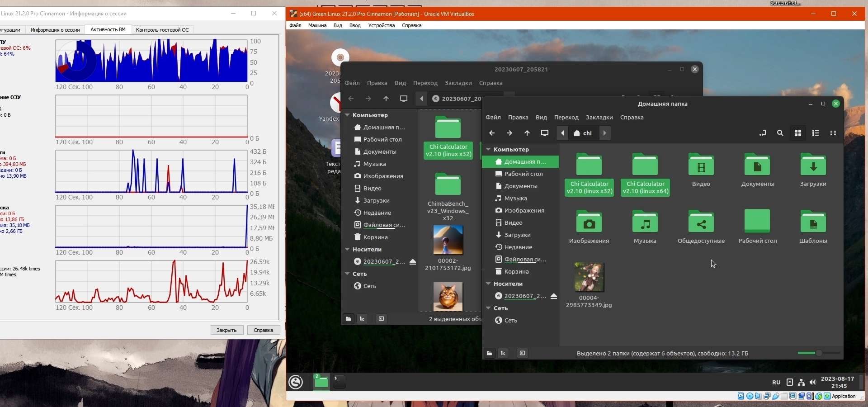Open the Машина menu in VirtualBox
Viewport: 868px width, 407px height.
point(317,25)
